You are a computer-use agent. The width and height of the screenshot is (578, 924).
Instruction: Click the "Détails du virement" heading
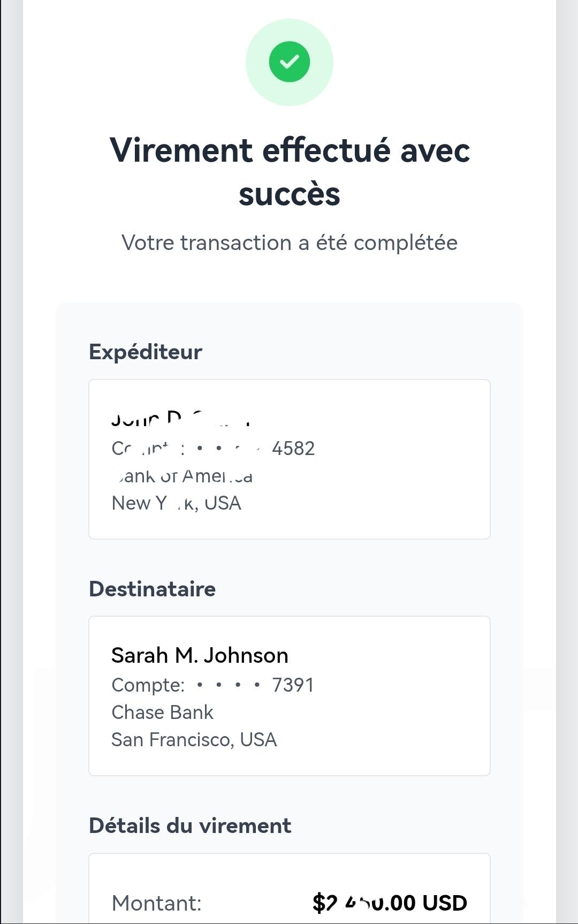point(190,825)
